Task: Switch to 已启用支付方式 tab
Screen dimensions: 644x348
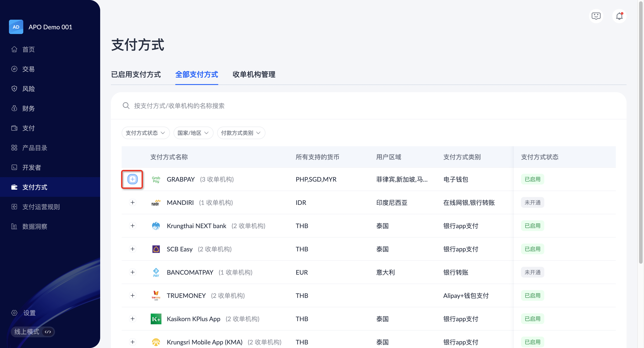Action: (x=136, y=74)
